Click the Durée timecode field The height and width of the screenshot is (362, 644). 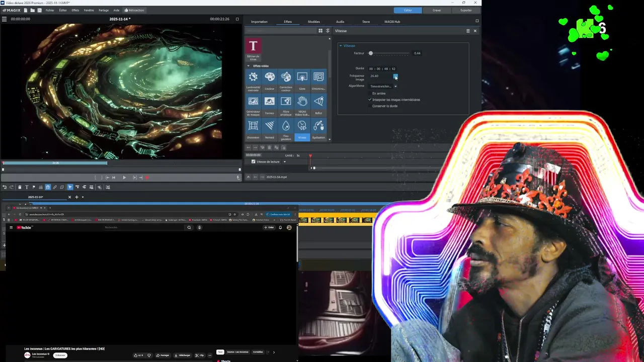click(382, 69)
